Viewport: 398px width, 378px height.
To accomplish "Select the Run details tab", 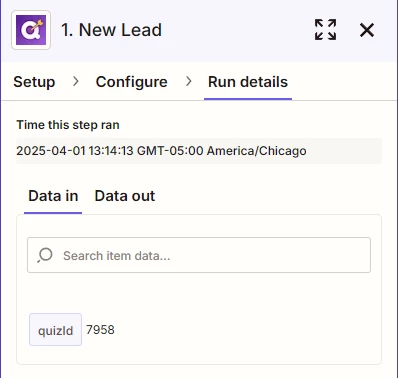I will [x=248, y=82].
